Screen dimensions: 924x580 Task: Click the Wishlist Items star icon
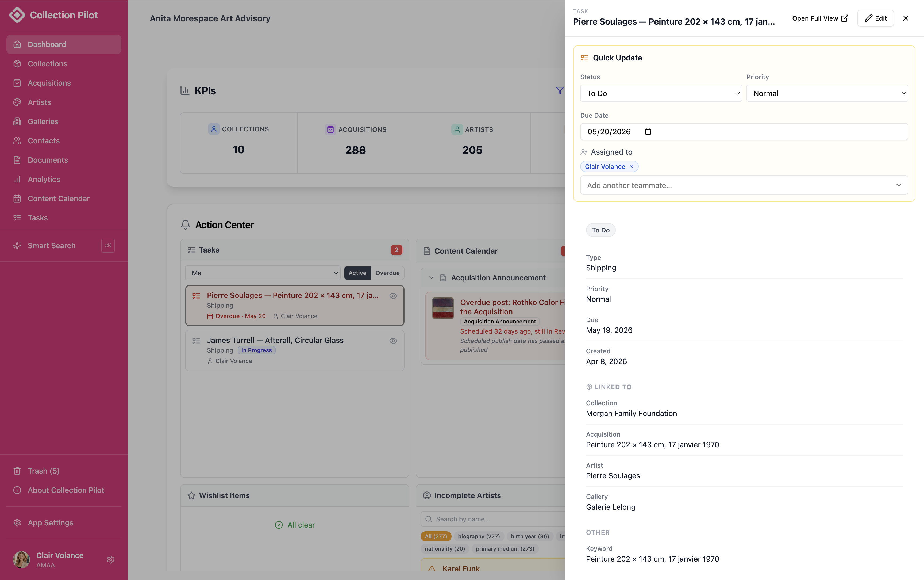[191, 495]
